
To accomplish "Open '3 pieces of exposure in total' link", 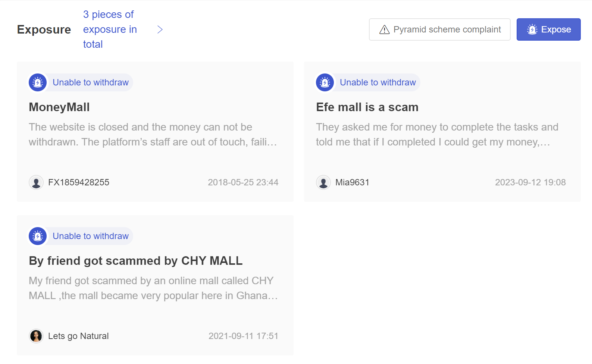I will [x=110, y=29].
